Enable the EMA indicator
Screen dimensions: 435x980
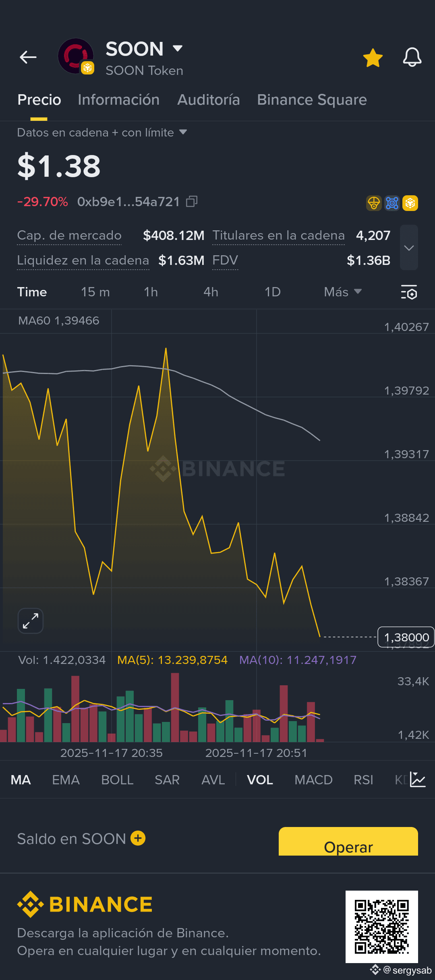(x=66, y=780)
